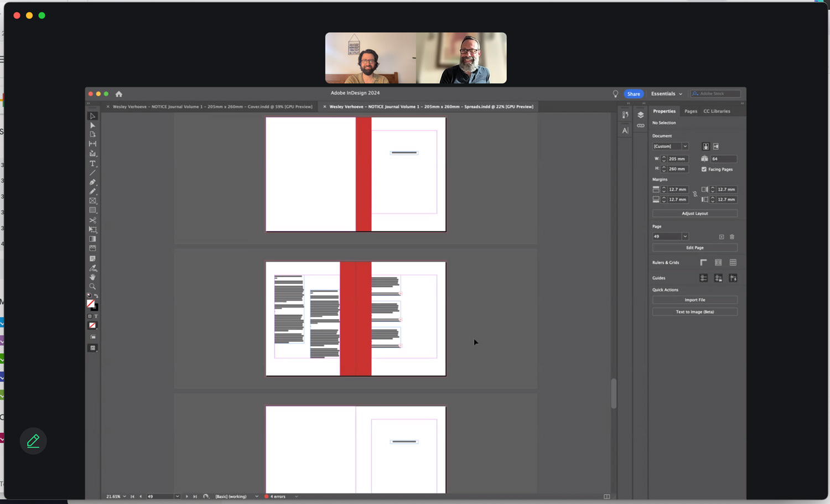
Task: Click the Import File button
Action: pos(695,300)
